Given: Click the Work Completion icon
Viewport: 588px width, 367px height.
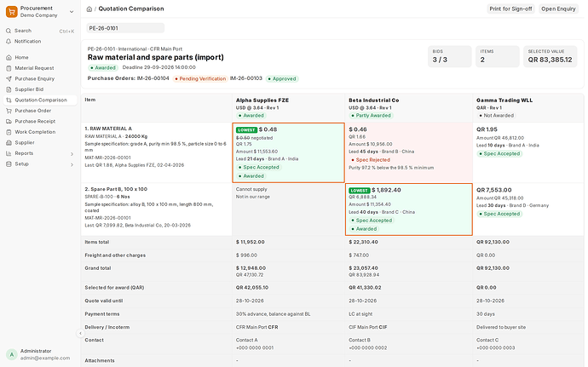Looking at the screenshot, I should pos(9,132).
